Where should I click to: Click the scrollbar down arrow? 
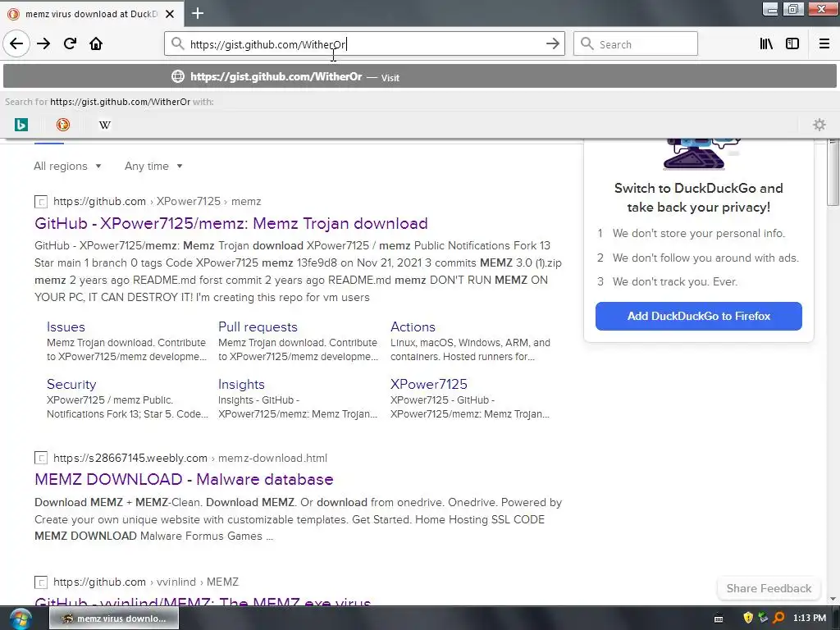click(833, 599)
